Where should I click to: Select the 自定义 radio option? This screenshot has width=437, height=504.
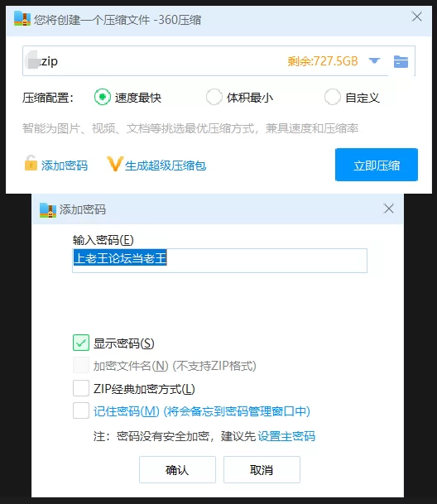(x=332, y=97)
